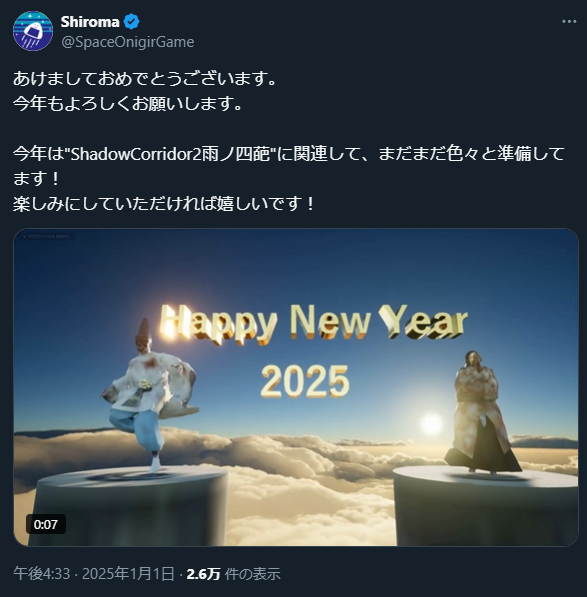Viewport: 587px width, 597px height.
Task: Click the 2025年1月1日 date
Action: click(128, 574)
